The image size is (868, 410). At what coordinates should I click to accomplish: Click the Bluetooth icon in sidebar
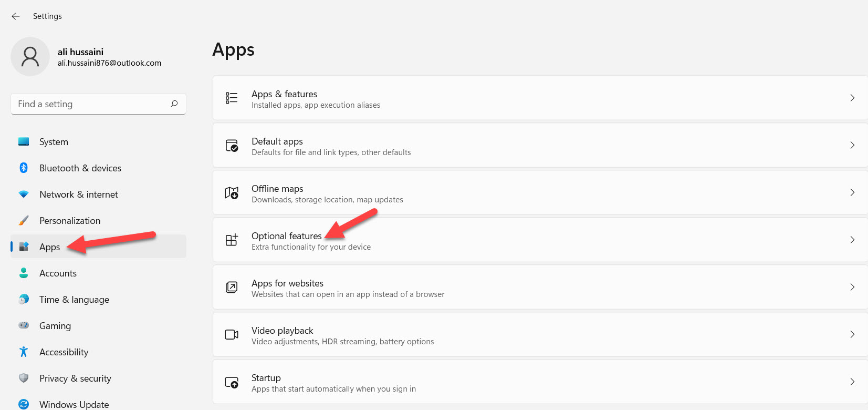[24, 168]
